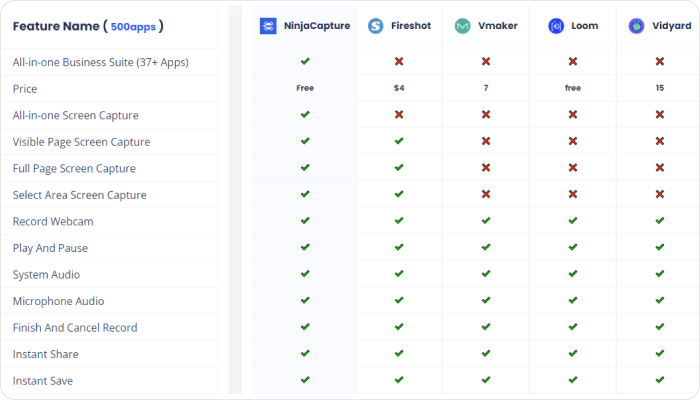The image size is (700, 400).
Task: Click the Fireshot $4 price cell
Action: tap(399, 88)
